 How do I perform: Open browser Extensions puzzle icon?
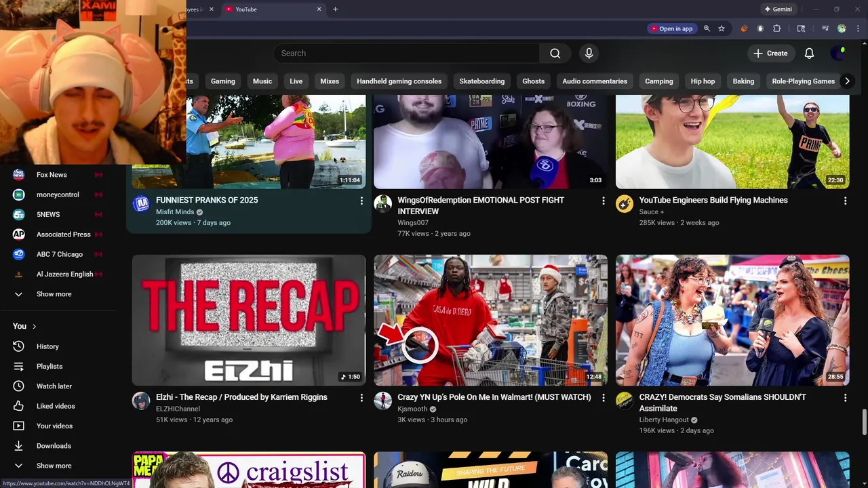777,28
